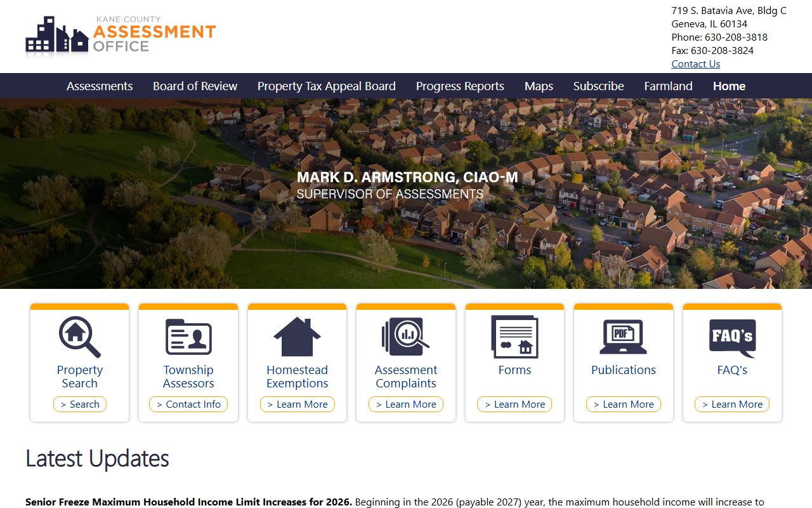Click the fax number 630-208-3824
Viewport: 812px width, 508px height.
[722, 51]
